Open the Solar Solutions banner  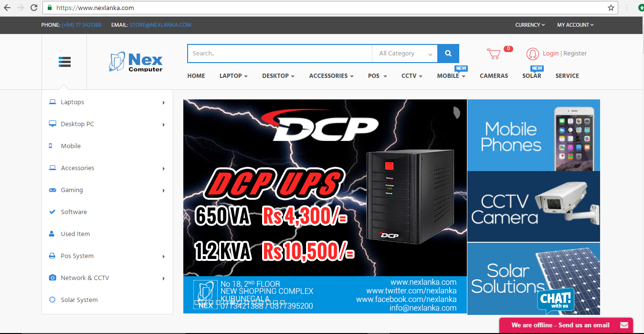tap(533, 278)
